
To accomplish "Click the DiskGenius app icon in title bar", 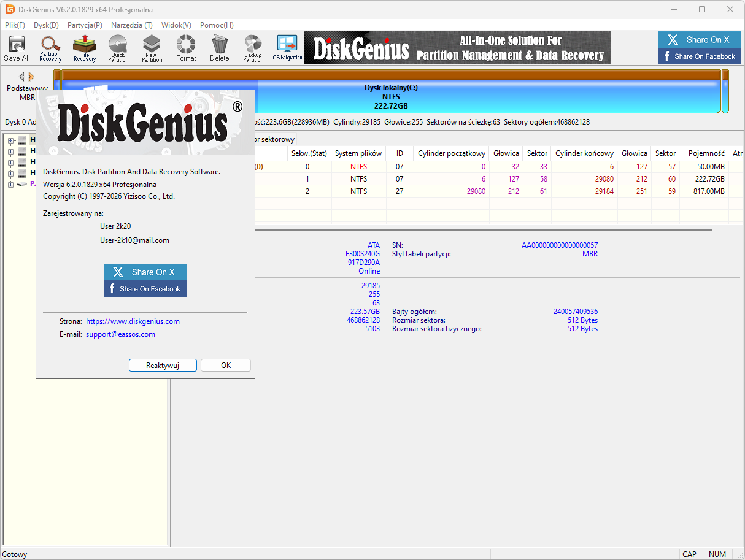I will click(10, 10).
